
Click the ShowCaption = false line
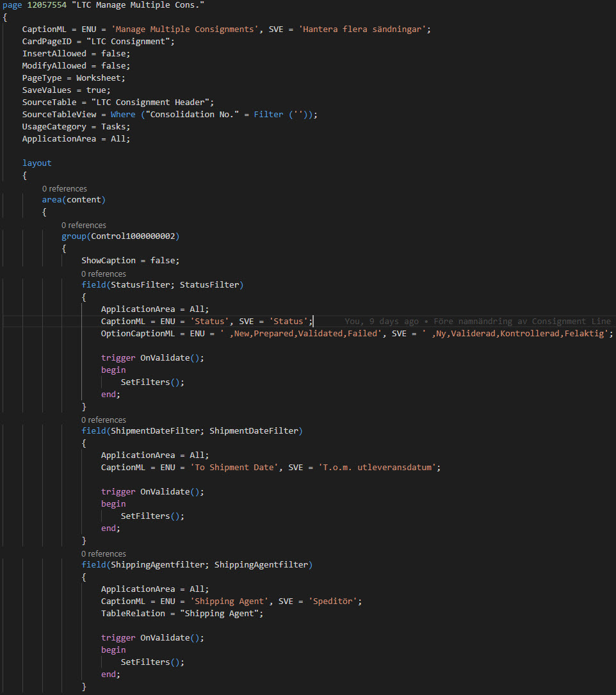[129, 260]
